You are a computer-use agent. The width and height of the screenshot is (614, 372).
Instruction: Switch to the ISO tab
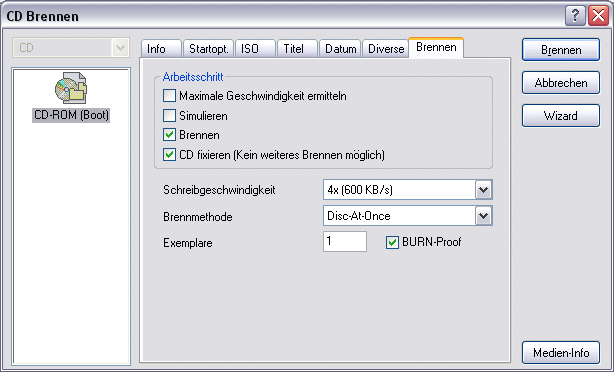click(255, 49)
